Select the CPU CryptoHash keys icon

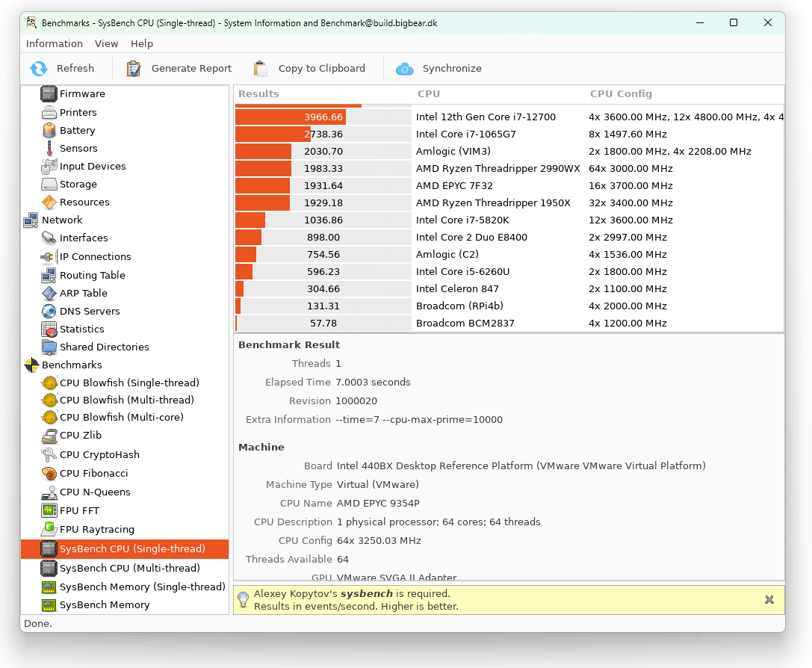tap(49, 454)
